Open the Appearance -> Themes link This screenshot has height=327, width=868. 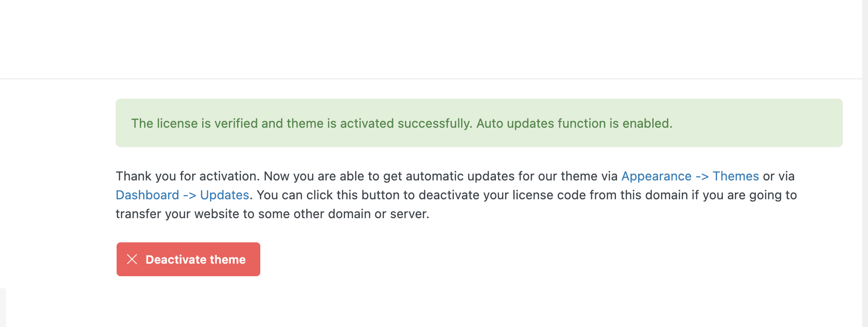[x=690, y=176]
